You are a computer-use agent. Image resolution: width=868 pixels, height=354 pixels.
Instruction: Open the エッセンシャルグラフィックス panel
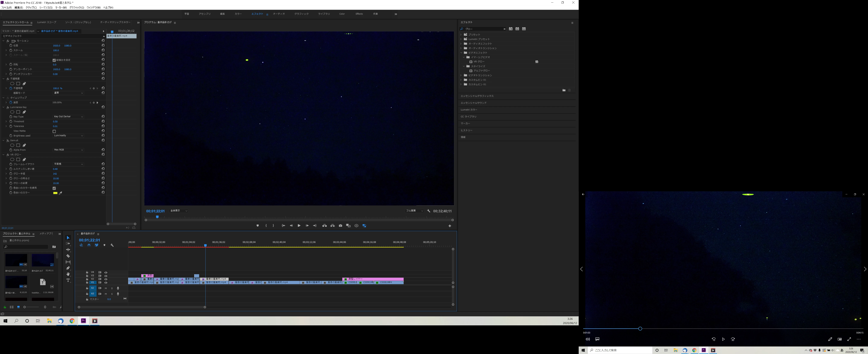(477, 96)
